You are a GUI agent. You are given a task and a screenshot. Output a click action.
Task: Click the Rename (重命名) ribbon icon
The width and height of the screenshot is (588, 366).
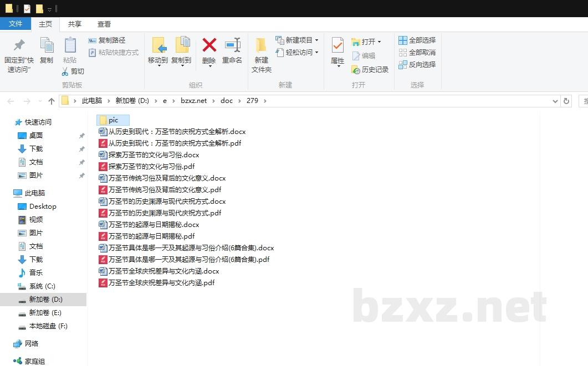[x=232, y=45]
